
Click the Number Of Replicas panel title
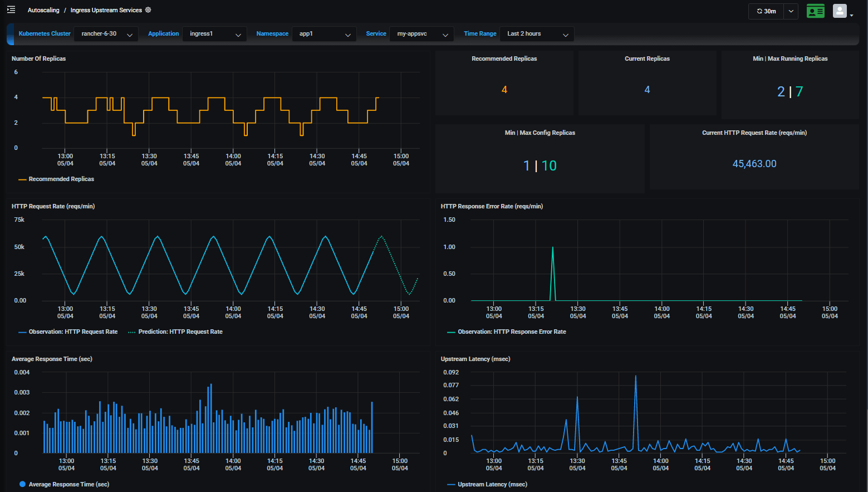point(38,59)
